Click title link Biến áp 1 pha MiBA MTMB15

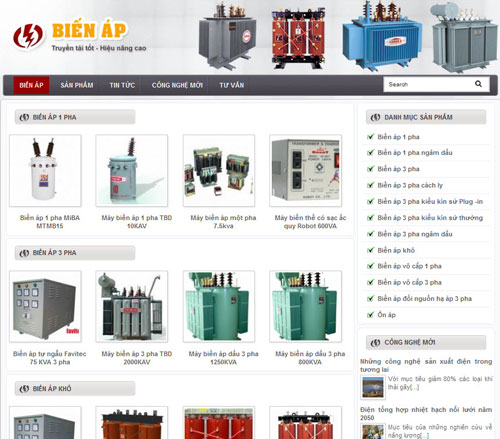[50, 222]
